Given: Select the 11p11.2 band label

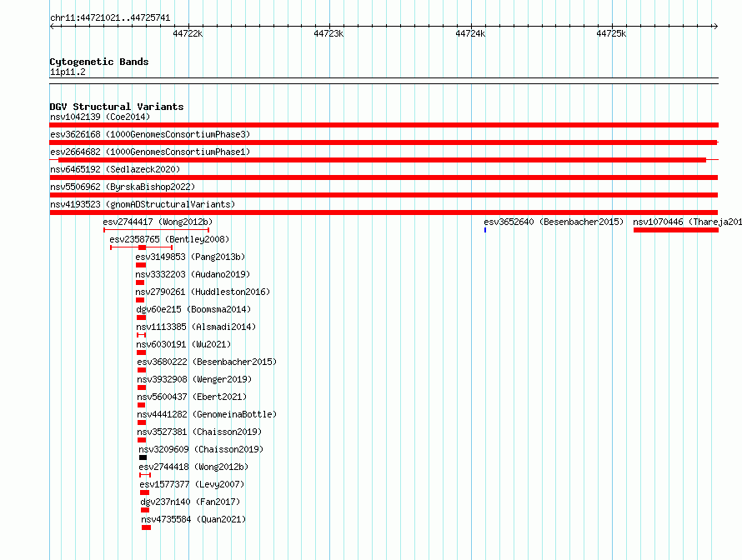Looking at the screenshot, I should click(x=68, y=72).
